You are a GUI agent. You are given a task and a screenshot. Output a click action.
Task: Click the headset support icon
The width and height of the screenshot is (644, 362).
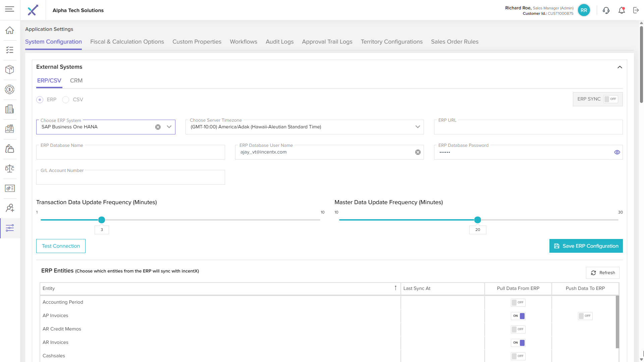point(606,10)
